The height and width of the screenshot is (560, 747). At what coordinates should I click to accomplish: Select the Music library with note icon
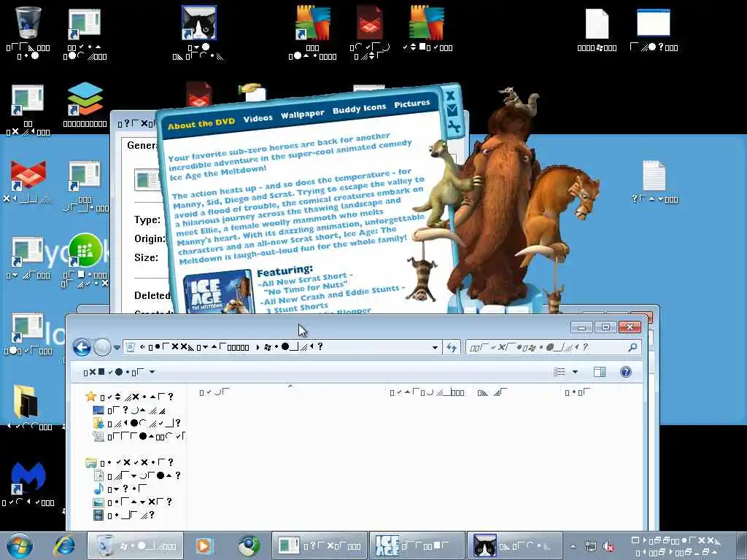120,489
